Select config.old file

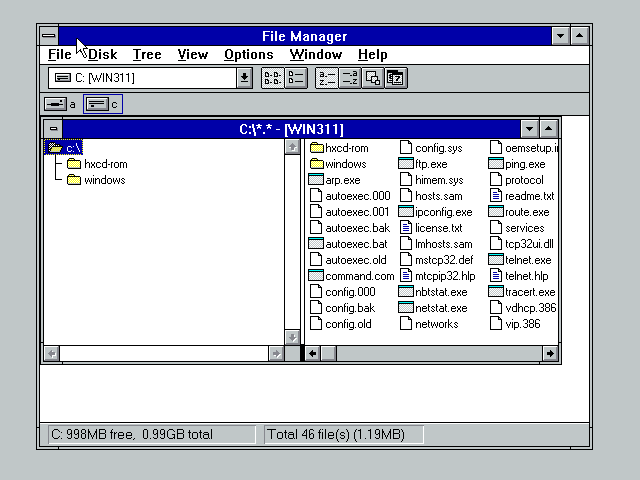click(340, 324)
